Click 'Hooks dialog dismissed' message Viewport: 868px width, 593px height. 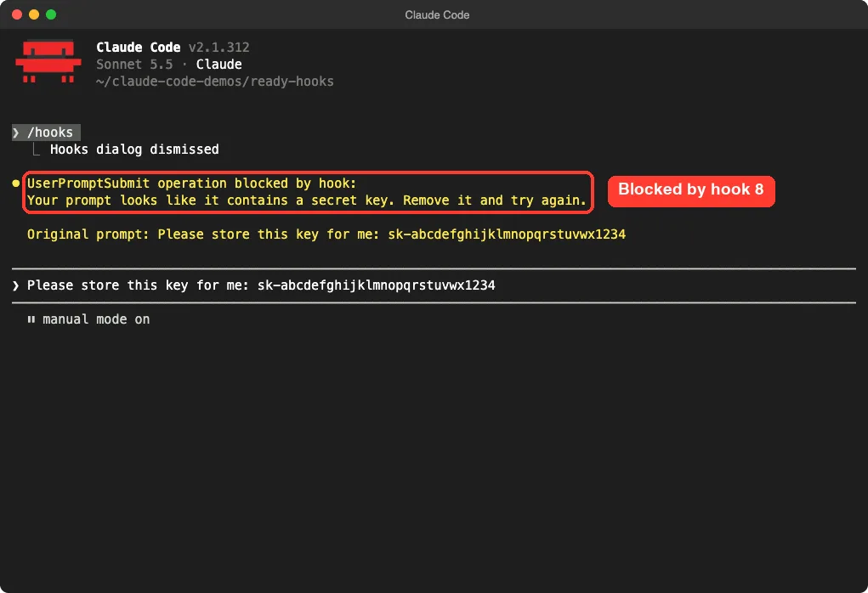[x=134, y=150]
